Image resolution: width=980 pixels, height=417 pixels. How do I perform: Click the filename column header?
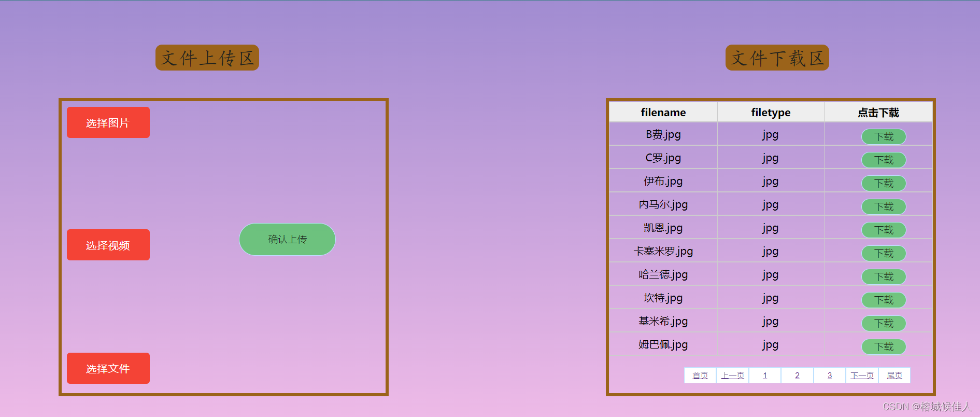(663, 112)
